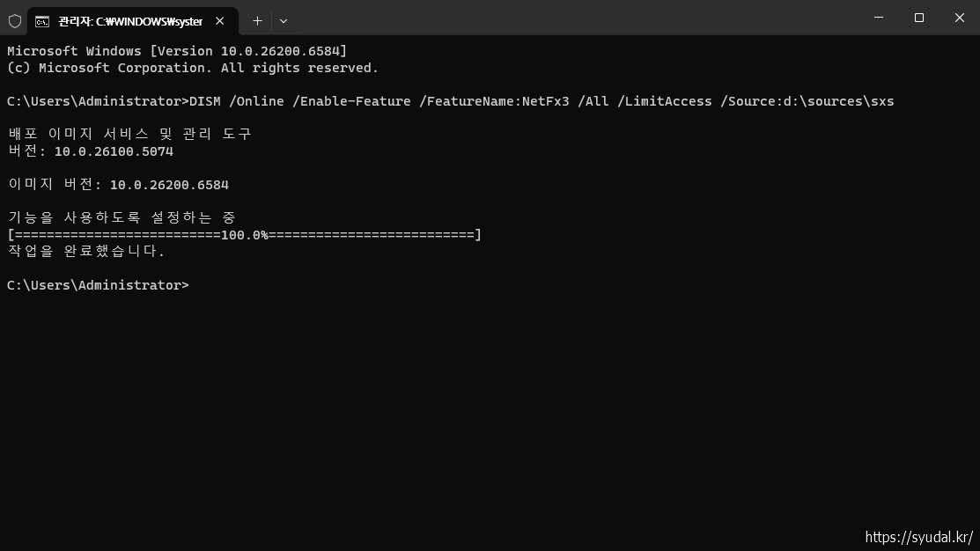The image size is (980, 551).
Task: Click the 배포 이미지 서비스 및 관리 도구 heading
Action: coord(129,133)
